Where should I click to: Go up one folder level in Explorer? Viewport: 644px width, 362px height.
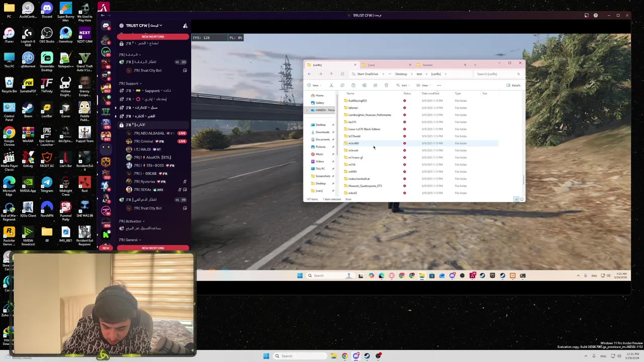pos(331,74)
